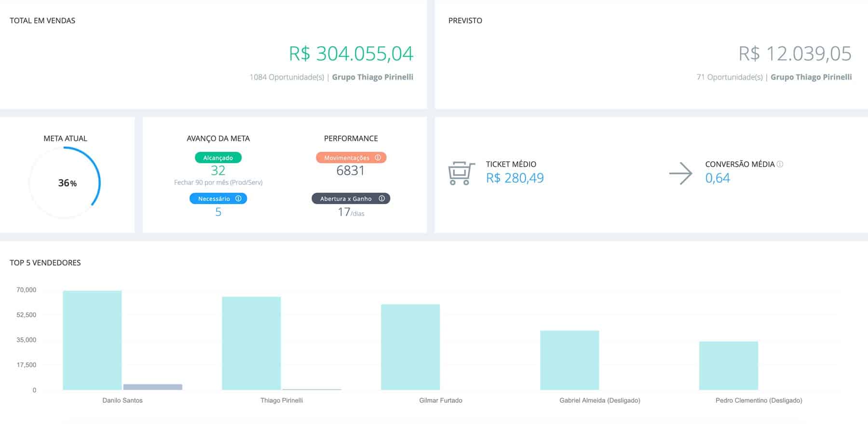
Task: Click info icon beside Conversão Média
Action: (780, 164)
